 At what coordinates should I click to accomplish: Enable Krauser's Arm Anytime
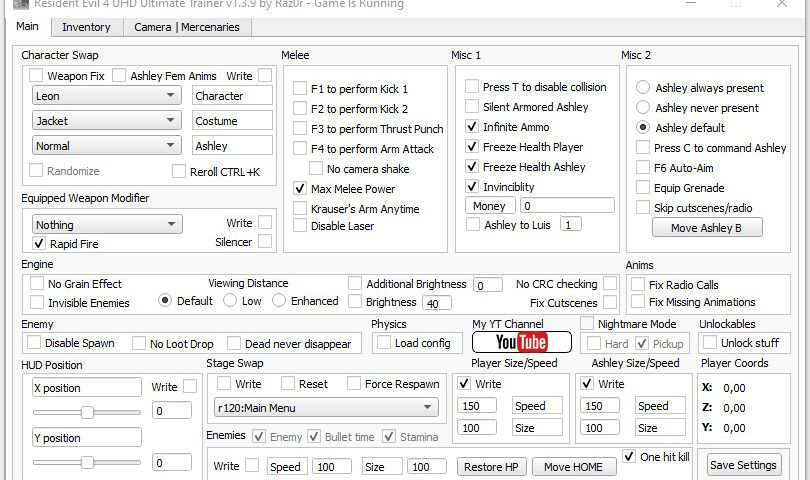(x=300, y=208)
